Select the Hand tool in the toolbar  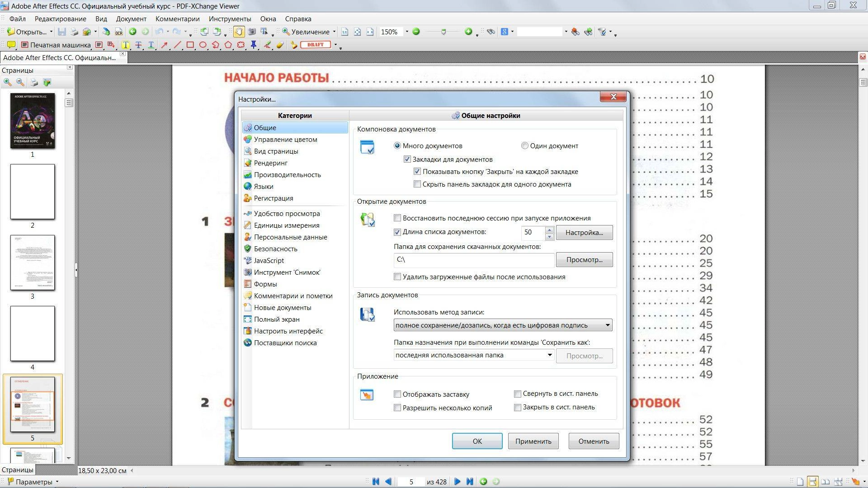coord(239,32)
